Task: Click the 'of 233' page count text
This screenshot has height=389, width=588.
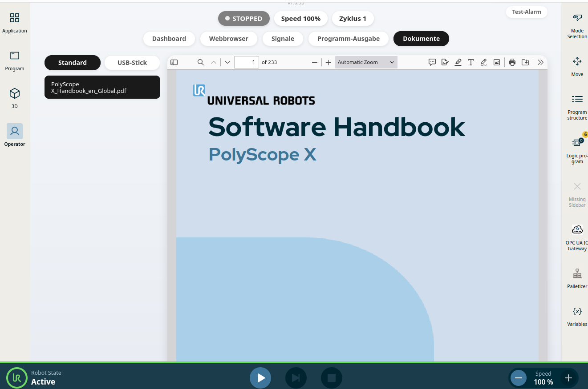Action: click(269, 62)
